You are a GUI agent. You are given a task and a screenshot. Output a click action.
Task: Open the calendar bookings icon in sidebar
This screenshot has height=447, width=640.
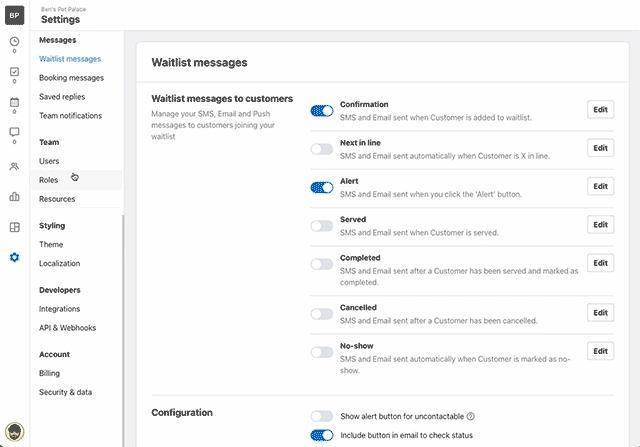pyautogui.click(x=14, y=102)
